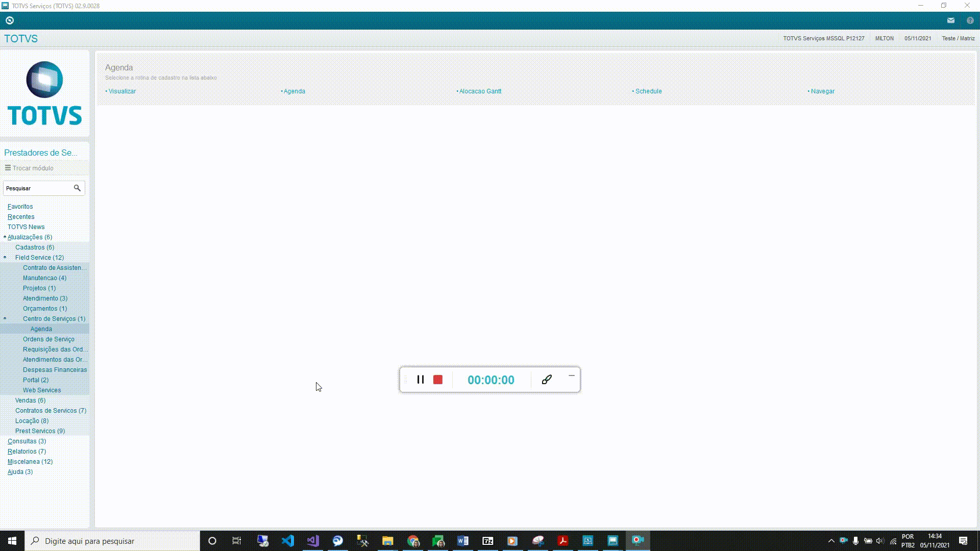
Task: Open the mail envelope icon
Action: point(950,20)
